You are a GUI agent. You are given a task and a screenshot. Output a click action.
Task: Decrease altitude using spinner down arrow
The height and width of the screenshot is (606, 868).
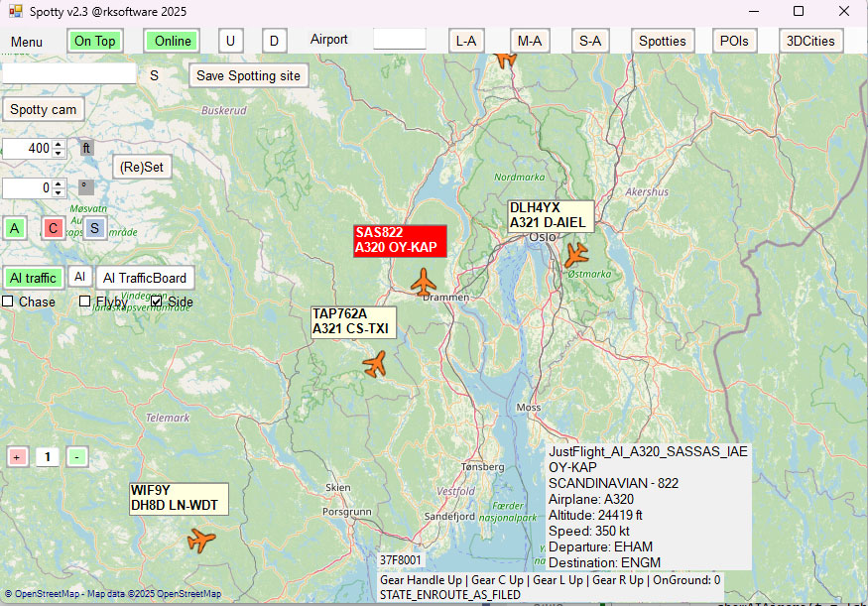click(x=59, y=153)
